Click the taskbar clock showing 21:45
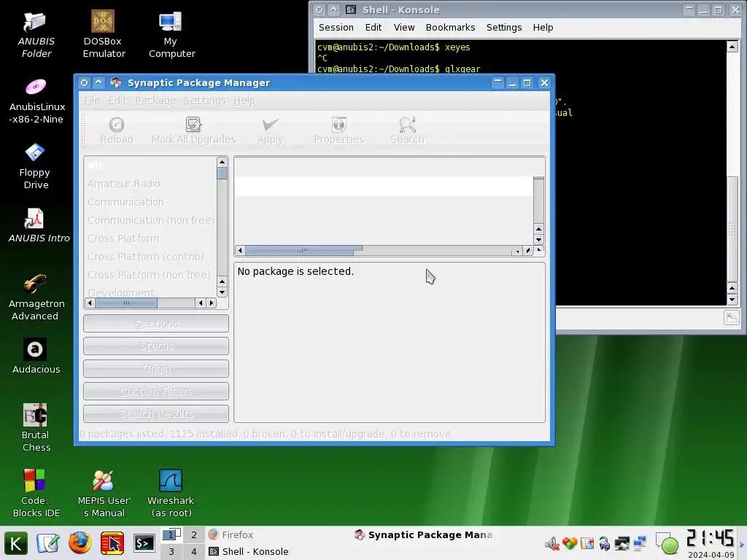Viewport: 747px width, 560px height. click(x=710, y=539)
